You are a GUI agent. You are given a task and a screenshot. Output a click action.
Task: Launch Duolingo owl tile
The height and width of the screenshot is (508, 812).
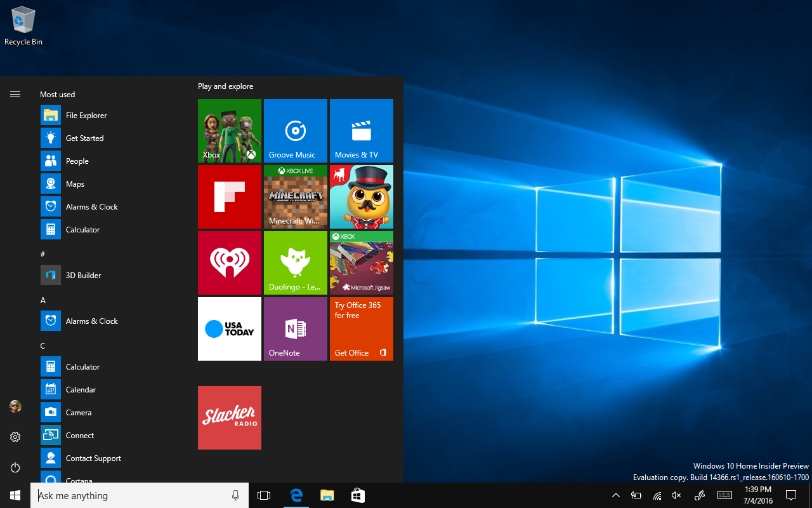tap(296, 263)
